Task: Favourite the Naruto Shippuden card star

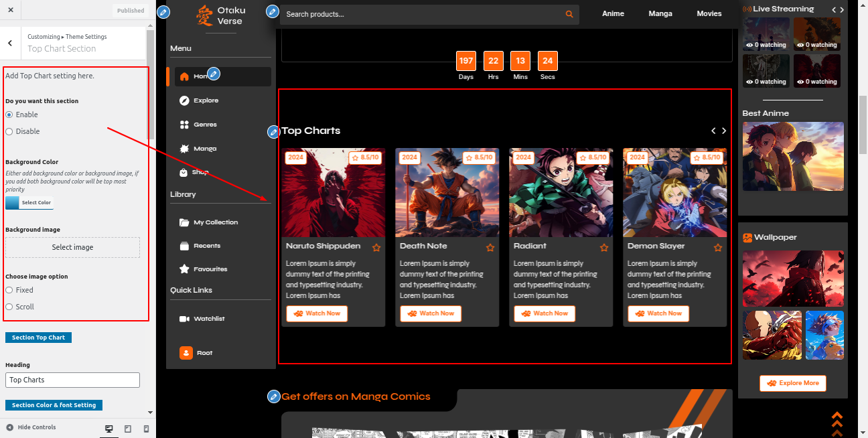Action: tap(376, 248)
